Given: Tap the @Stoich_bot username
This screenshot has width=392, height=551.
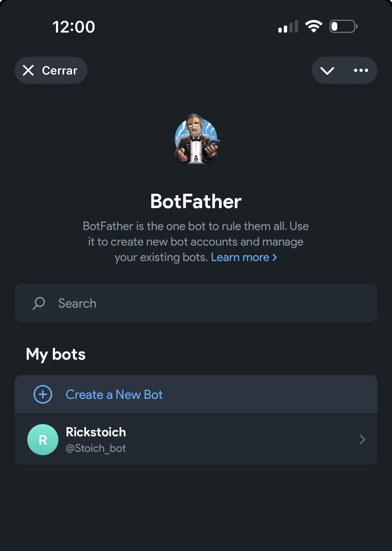Looking at the screenshot, I should click(x=96, y=448).
